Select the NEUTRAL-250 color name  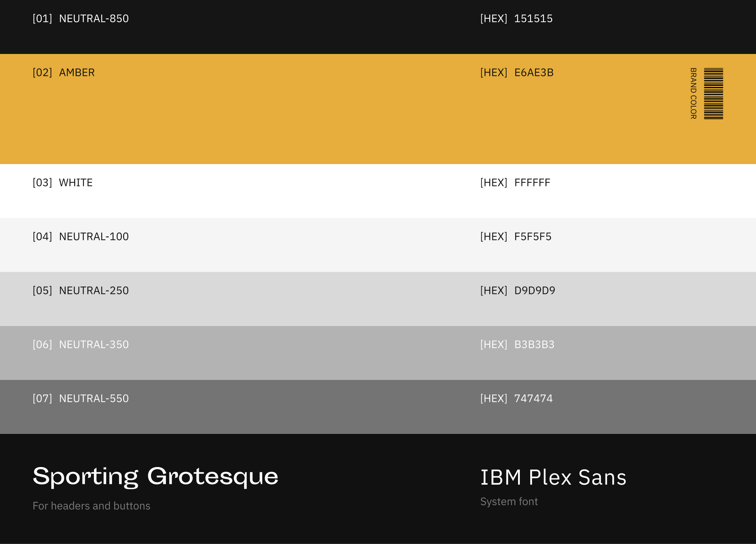pyautogui.click(x=94, y=291)
